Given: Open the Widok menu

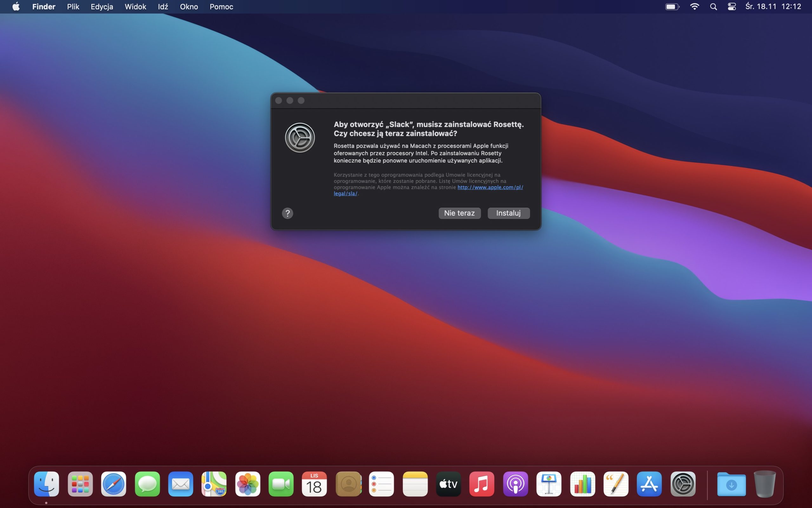Looking at the screenshot, I should [x=135, y=7].
